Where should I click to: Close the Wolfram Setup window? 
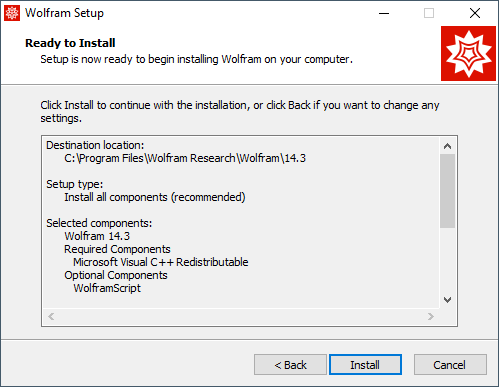click(475, 13)
